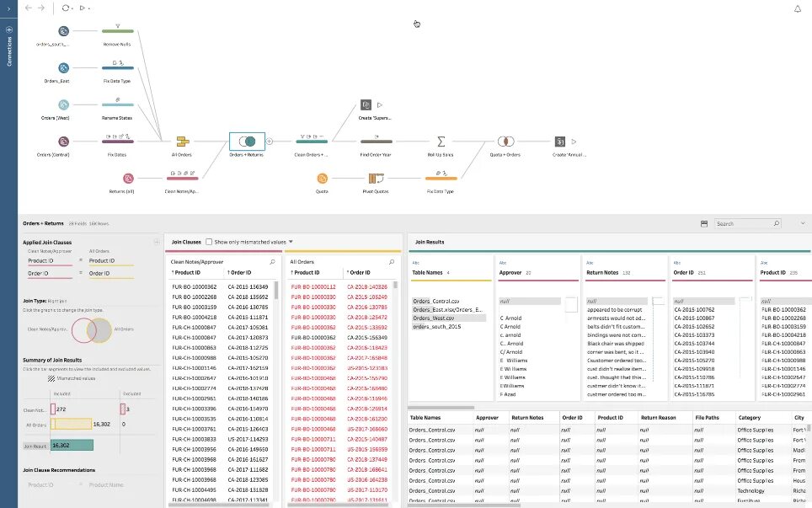Click the teal Join Result bar

click(72, 445)
